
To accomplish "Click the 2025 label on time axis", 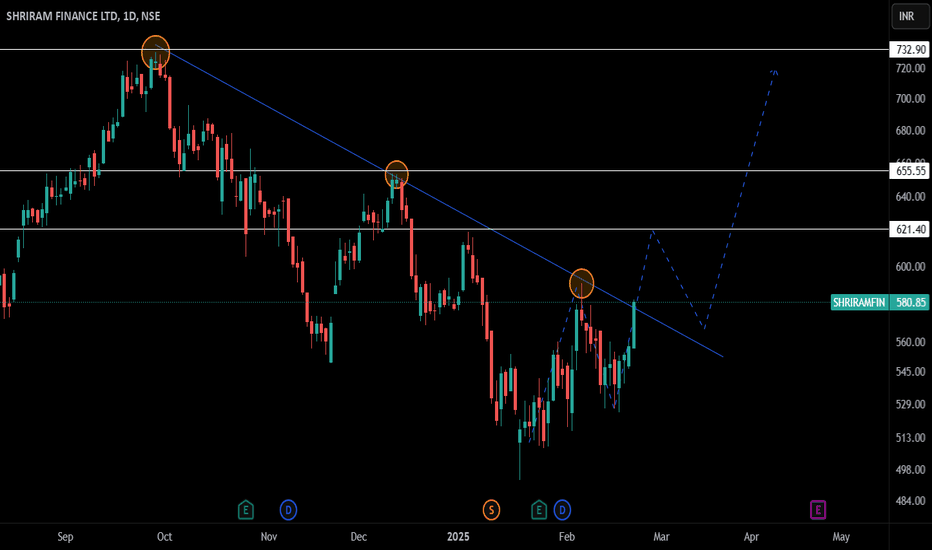I will (458, 537).
